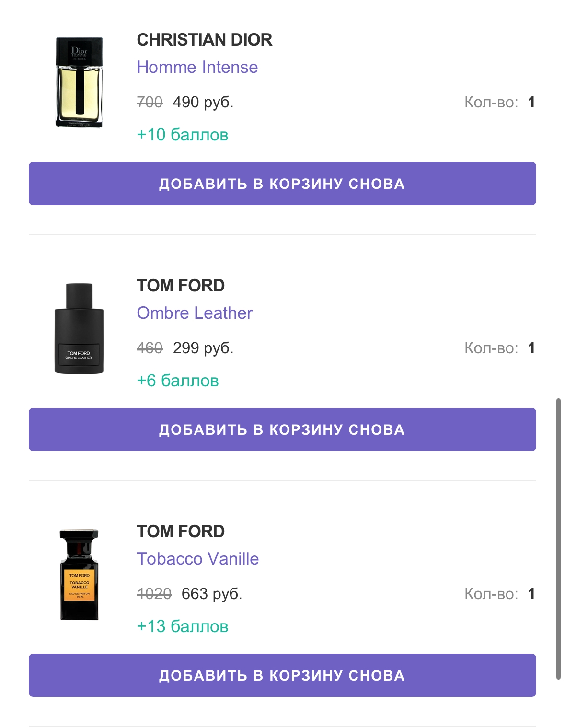Open the Homme Intense product link
The width and height of the screenshot is (565, 728).
tap(197, 67)
